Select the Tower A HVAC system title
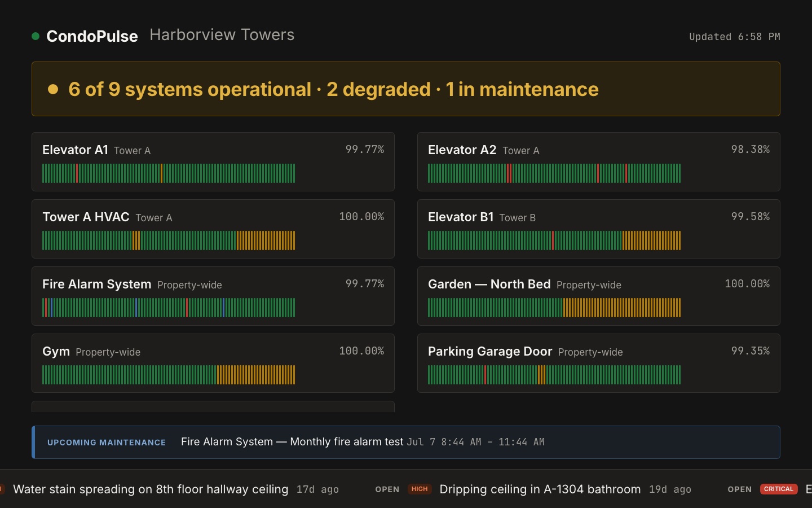The width and height of the screenshot is (812, 508). click(x=86, y=217)
